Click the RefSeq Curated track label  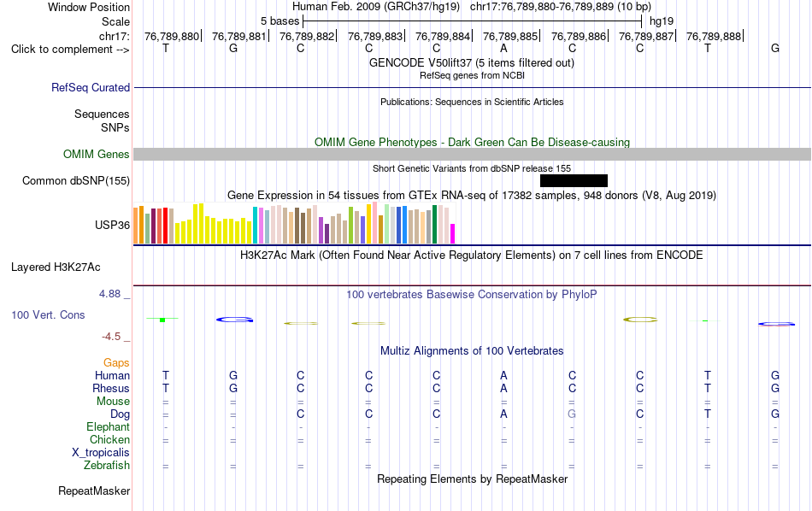tap(90, 87)
